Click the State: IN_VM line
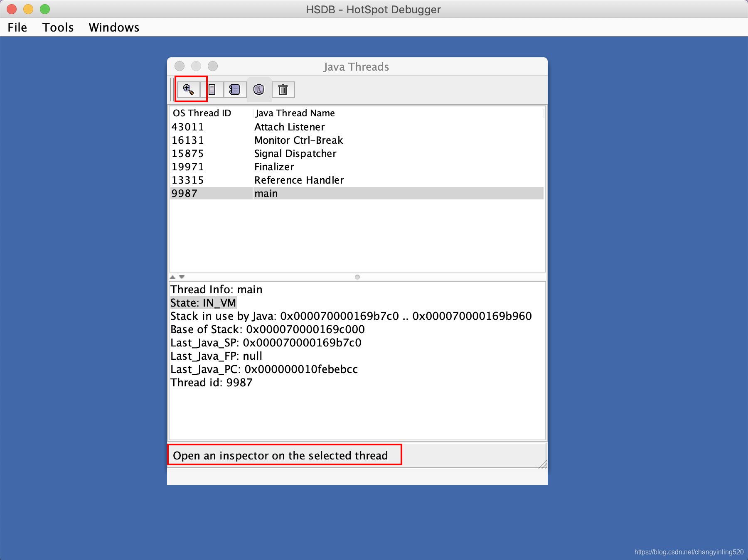The height and width of the screenshot is (560, 748). click(x=203, y=303)
